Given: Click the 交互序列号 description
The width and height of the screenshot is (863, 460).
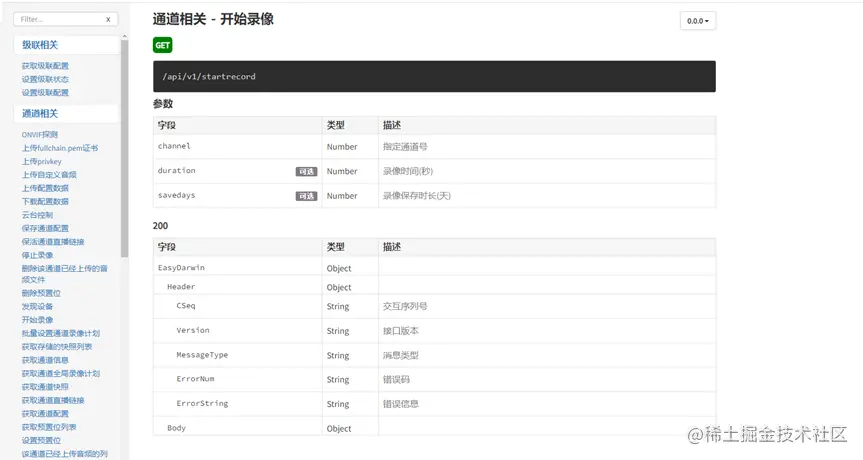Looking at the screenshot, I should point(405,306).
